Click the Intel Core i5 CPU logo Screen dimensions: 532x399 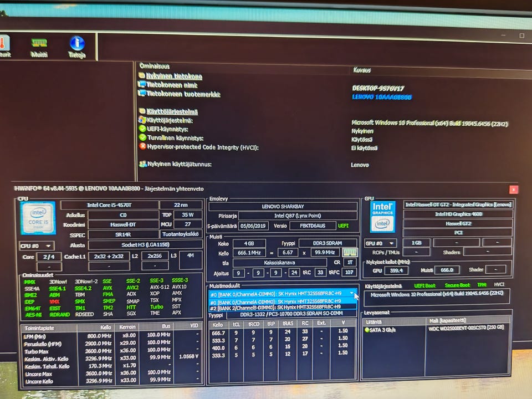(38, 218)
